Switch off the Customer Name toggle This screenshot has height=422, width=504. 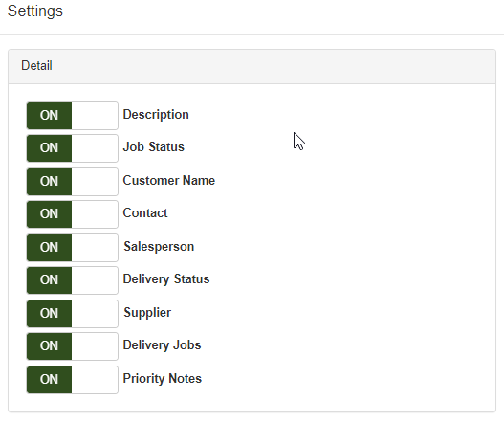73,182
